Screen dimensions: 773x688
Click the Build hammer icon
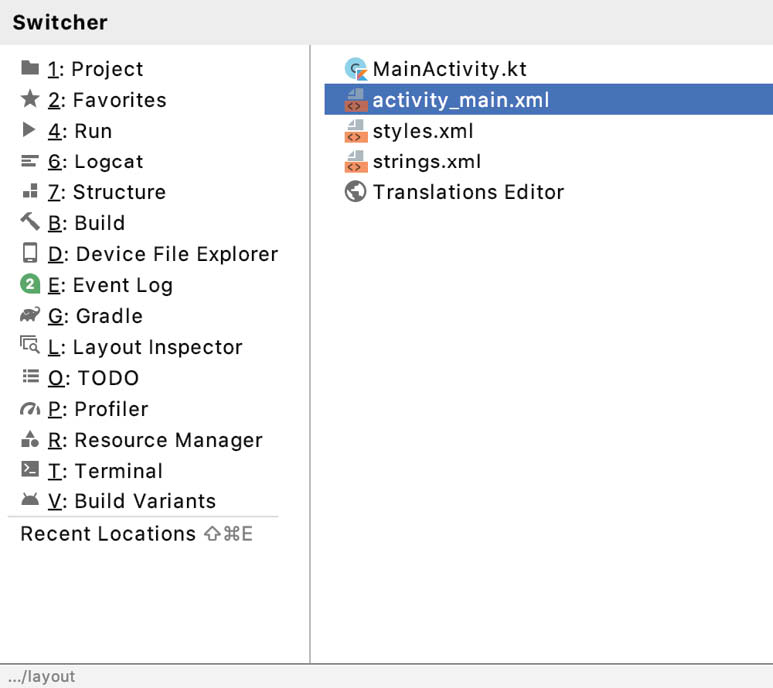coord(30,222)
